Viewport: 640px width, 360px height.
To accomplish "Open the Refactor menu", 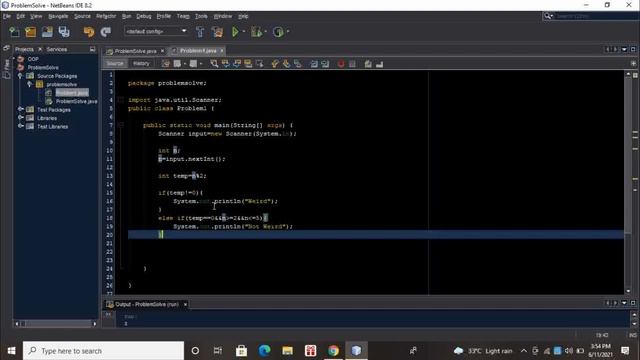I will pyautogui.click(x=106, y=16).
